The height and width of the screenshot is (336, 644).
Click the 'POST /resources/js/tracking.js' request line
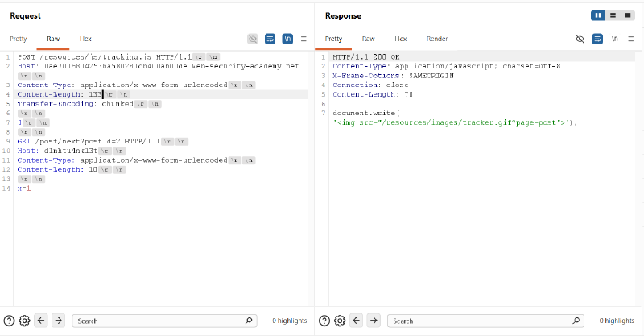(x=105, y=56)
